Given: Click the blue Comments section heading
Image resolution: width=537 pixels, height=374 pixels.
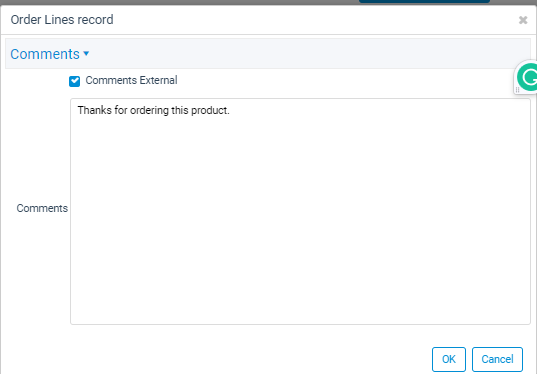Looking at the screenshot, I should pos(45,54).
